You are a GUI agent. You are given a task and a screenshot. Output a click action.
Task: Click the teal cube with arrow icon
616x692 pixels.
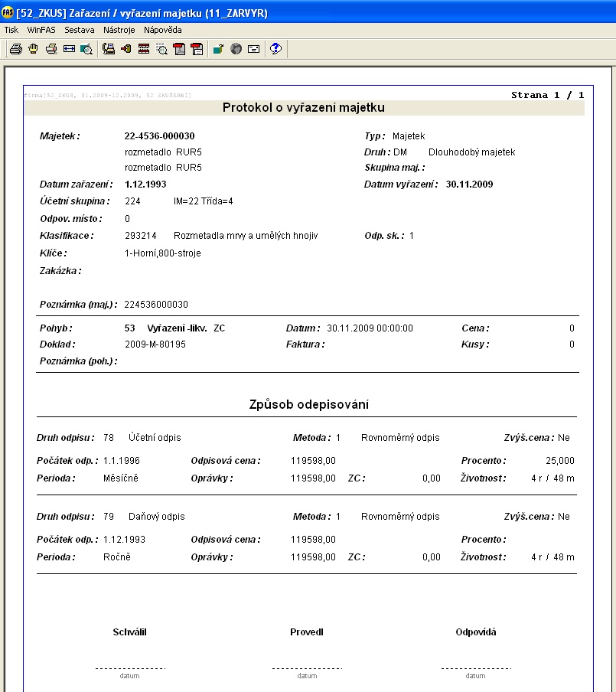(218, 49)
